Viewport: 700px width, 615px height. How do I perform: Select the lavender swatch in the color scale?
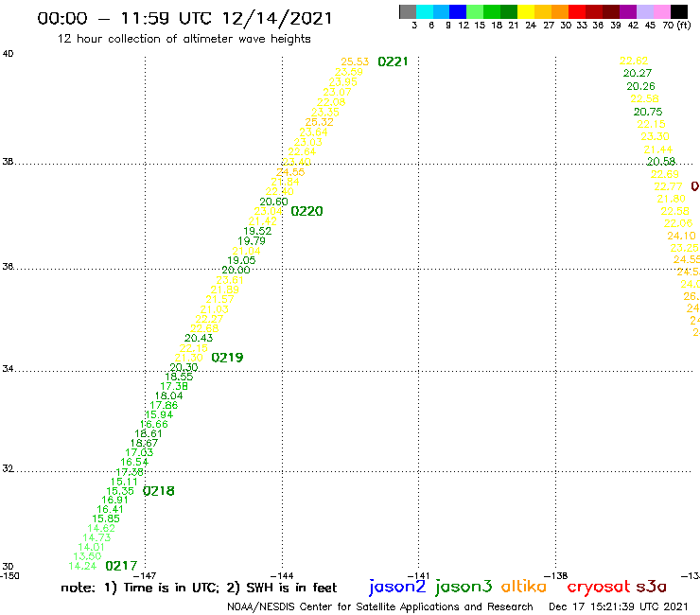(644, 11)
